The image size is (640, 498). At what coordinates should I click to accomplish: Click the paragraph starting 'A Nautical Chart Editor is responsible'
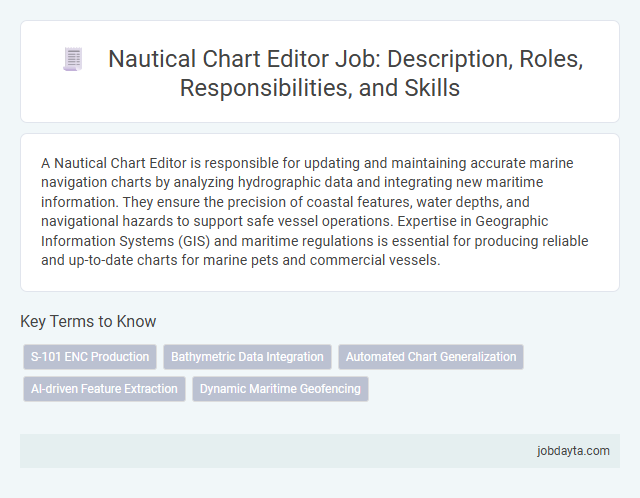(314, 211)
